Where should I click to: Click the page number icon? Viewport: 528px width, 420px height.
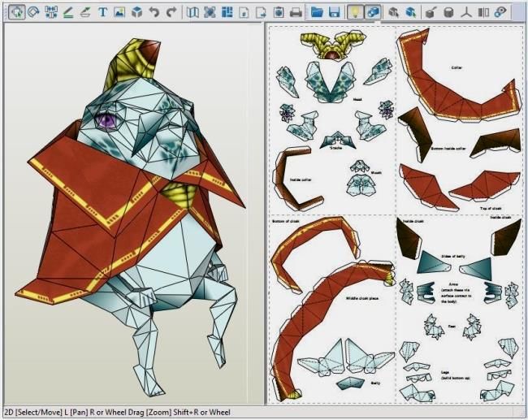[245, 13]
